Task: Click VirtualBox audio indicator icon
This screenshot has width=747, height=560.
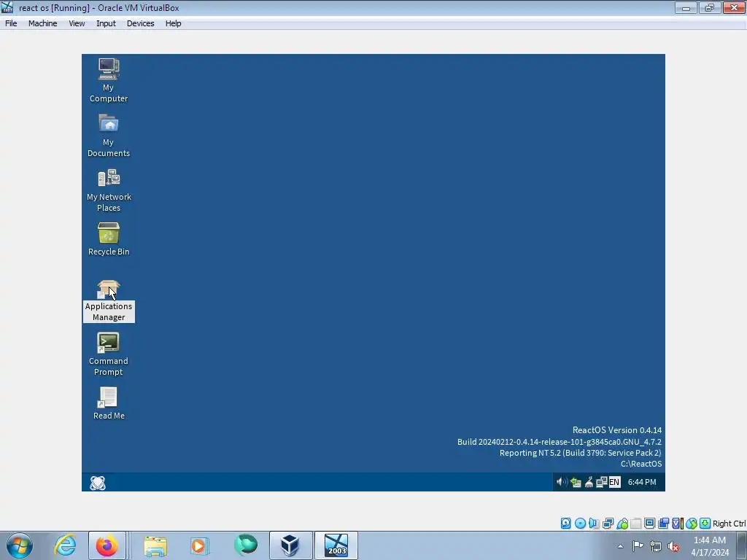Action: coord(594,524)
